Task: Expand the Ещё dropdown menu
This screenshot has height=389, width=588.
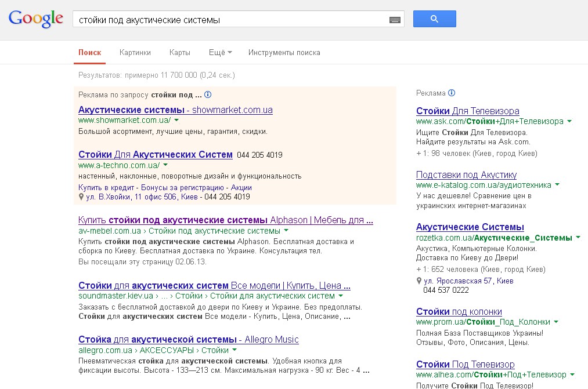Action: 221,52
